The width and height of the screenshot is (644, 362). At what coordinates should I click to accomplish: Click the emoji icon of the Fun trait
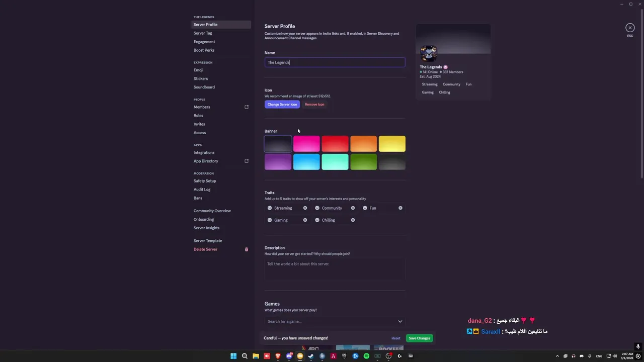click(x=365, y=208)
